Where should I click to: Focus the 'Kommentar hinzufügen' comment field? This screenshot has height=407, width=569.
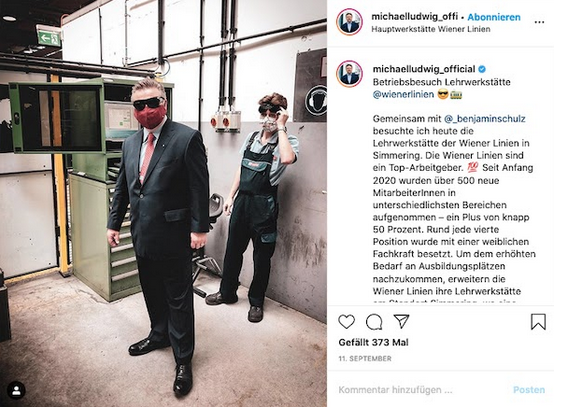[421, 390]
